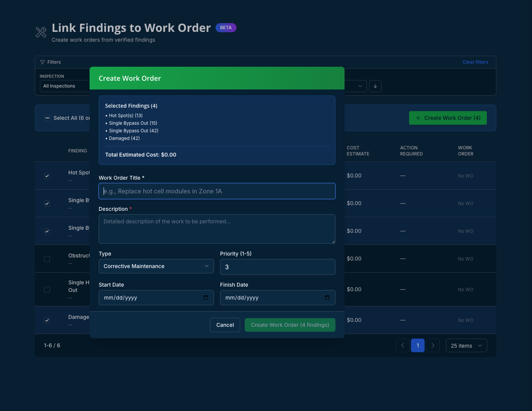Uncheck the Damaged row checkbox
The width and height of the screenshot is (532, 411).
tap(47, 320)
